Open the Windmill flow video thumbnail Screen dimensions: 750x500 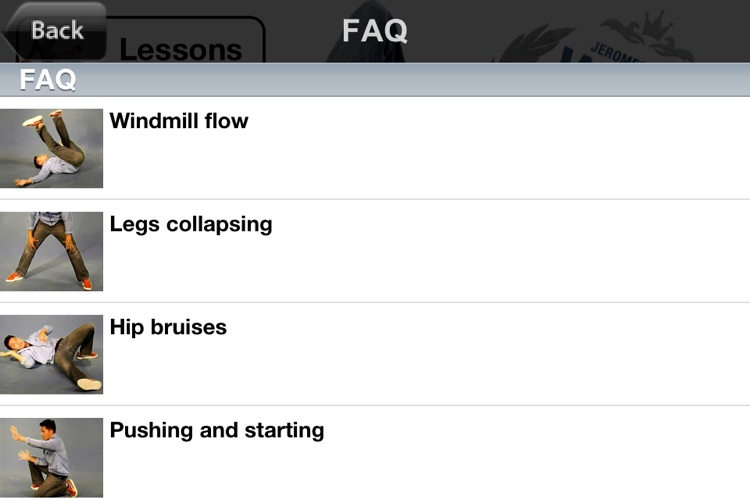[x=51, y=148]
